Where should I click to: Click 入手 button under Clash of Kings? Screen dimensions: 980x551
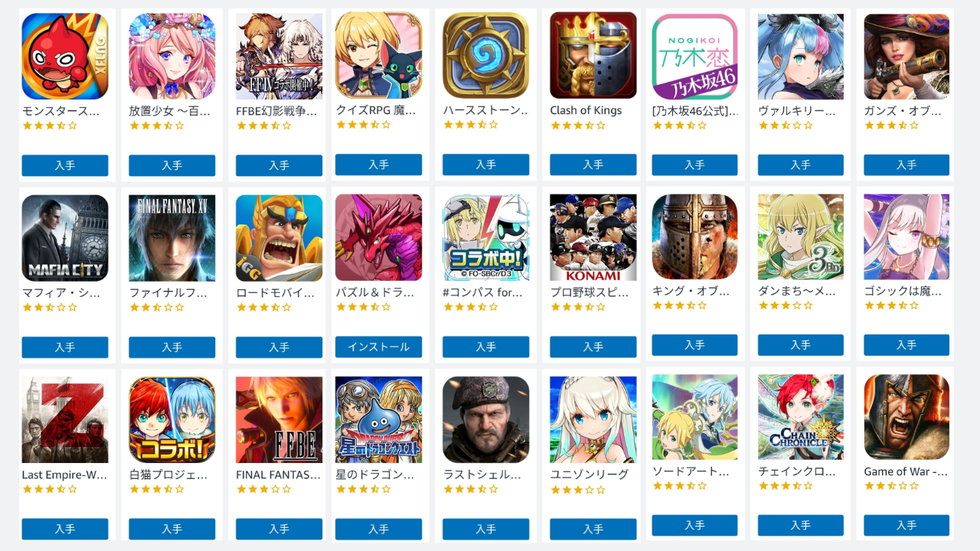pyautogui.click(x=593, y=165)
